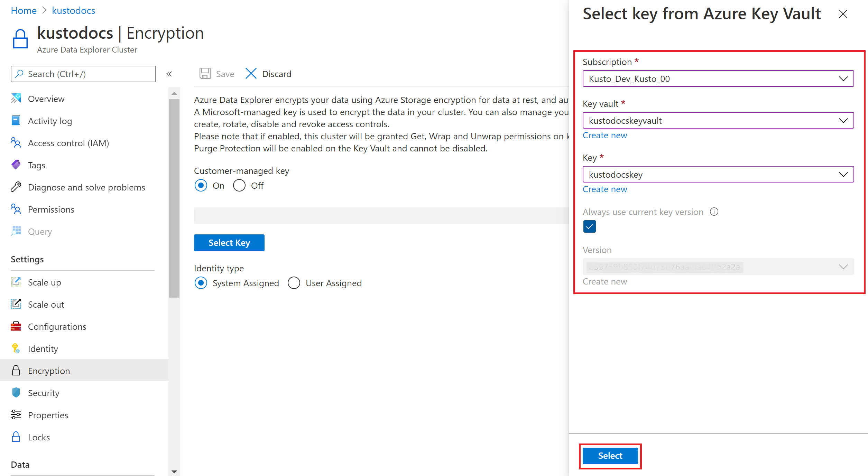The height and width of the screenshot is (476, 868).
Task: Expand the Key dropdown selector
Action: 842,174
